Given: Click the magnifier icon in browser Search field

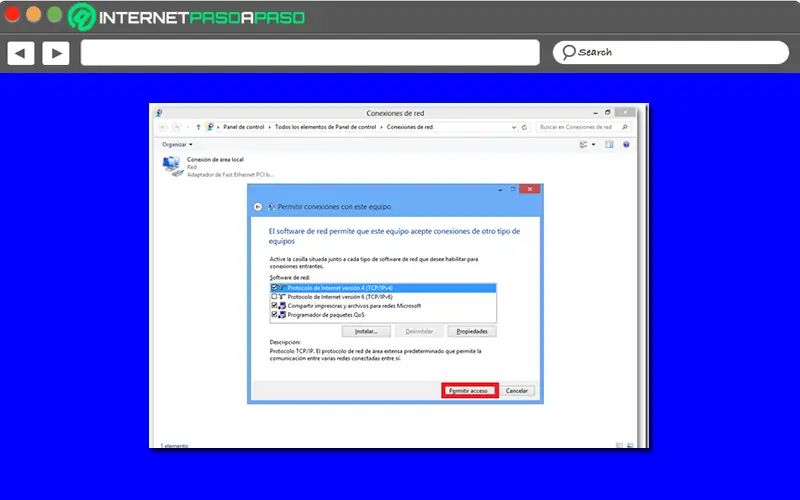Looking at the screenshot, I should (x=568, y=52).
